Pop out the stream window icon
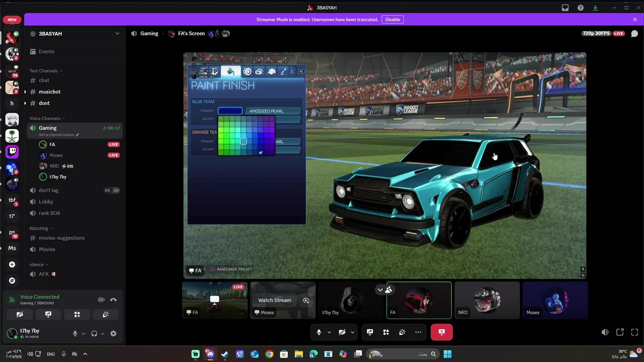644x362 pixels. (620, 332)
